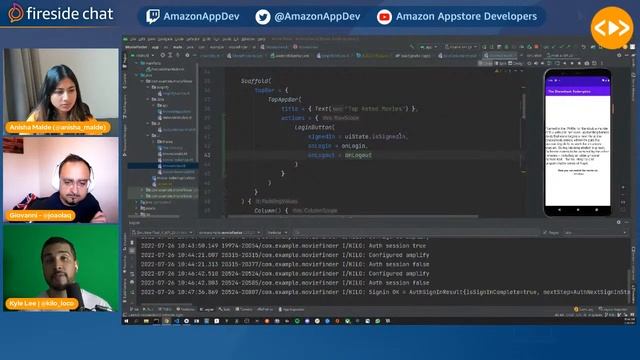Open the Logcat filter configuration dropdown
Screen dimensions: 640x360
point(595,232)
